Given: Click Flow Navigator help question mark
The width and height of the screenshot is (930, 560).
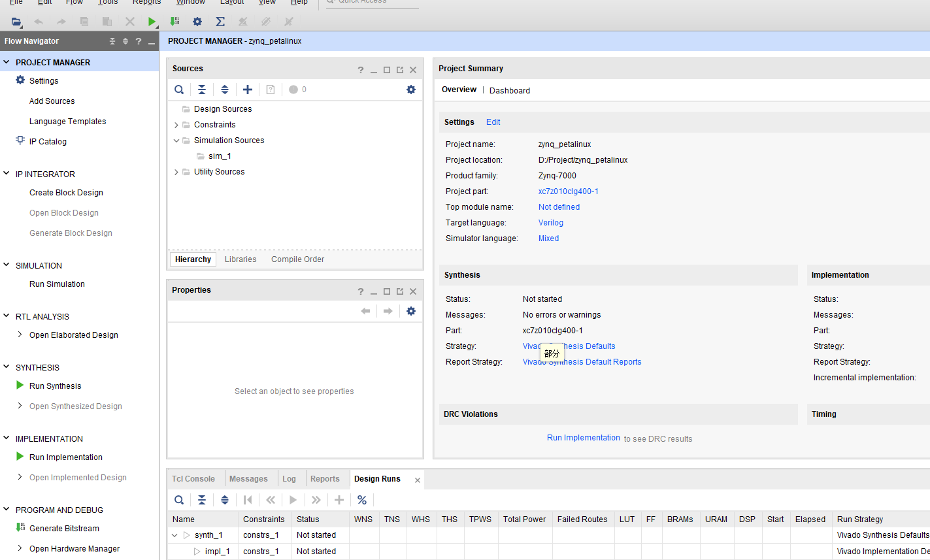Looking at the screenshot, I should click(139, 41).
